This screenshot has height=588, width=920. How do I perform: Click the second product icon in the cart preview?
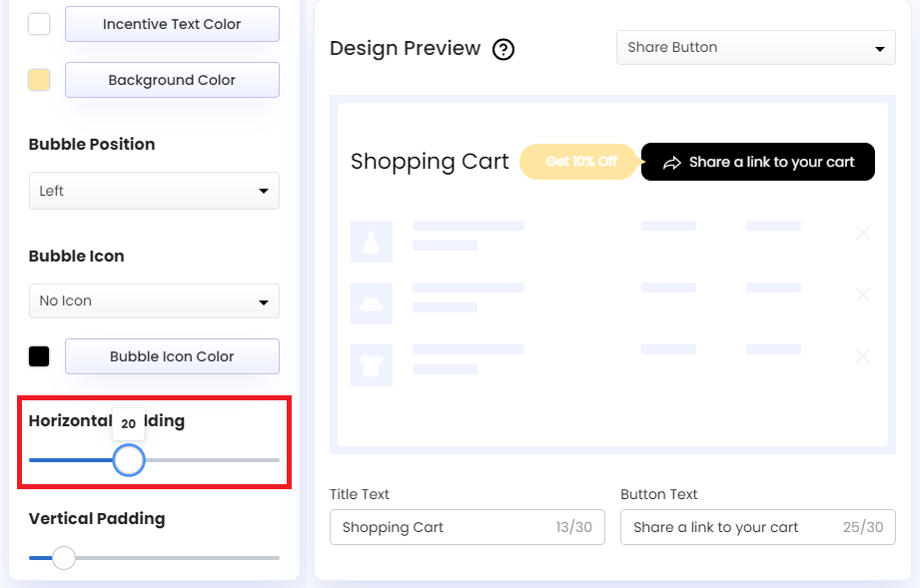point(372,302)
